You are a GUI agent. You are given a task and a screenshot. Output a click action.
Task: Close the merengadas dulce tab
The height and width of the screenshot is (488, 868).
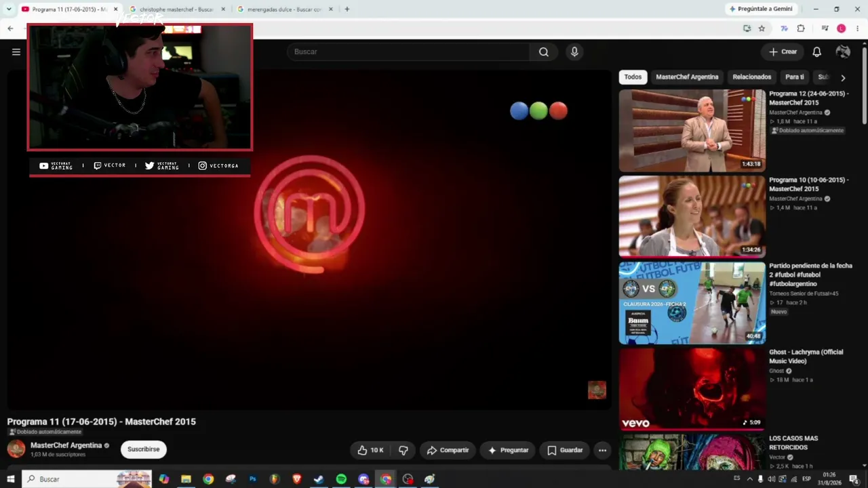click(331, 9)
